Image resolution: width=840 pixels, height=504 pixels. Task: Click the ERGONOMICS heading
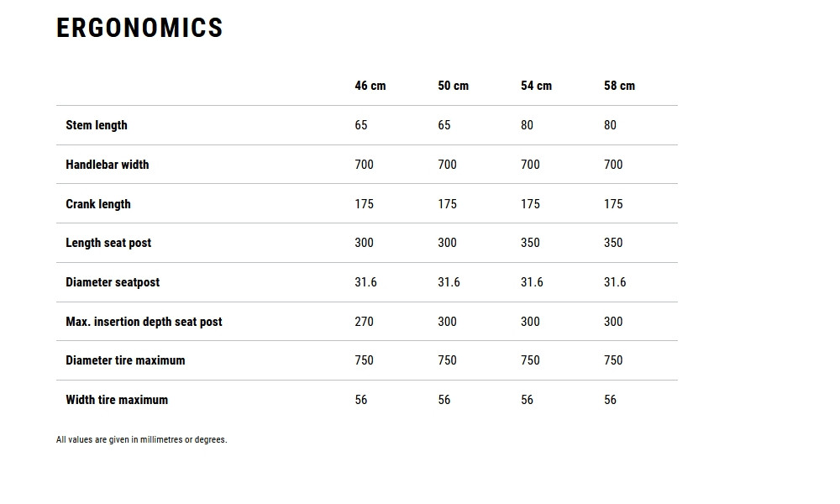click(139, 28)
